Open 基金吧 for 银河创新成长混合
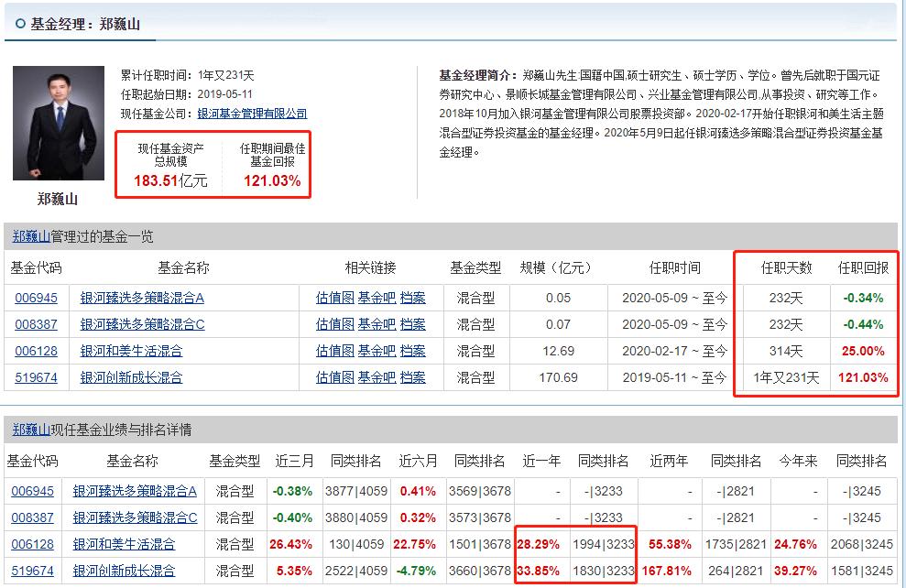Viewport: 906px width, 588px height. (376, 376)
